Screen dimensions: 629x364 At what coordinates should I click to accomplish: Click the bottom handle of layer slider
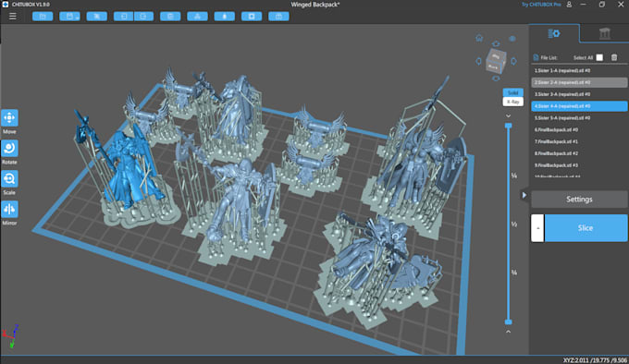508,322
